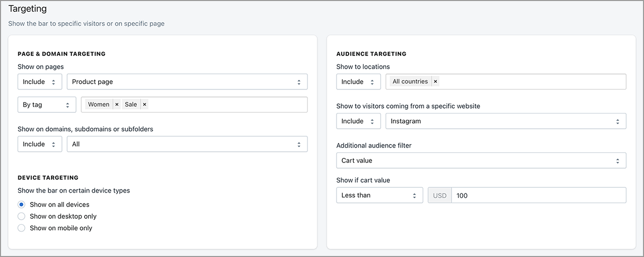Open Include dropdown for domains and subfolders
644x257 pixels.
40,144
